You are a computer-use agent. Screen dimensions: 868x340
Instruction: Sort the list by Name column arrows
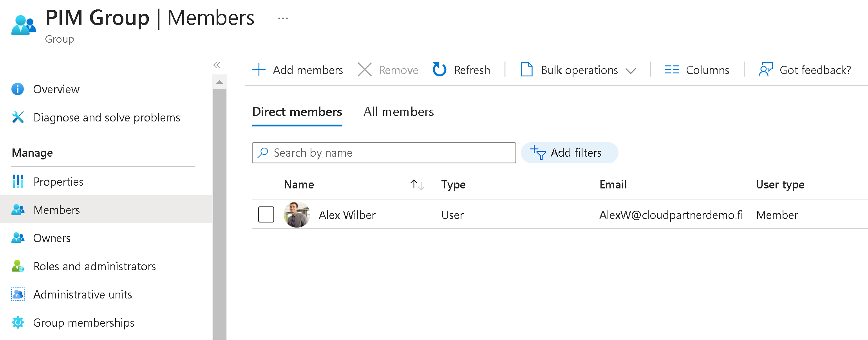coord(417,184)
